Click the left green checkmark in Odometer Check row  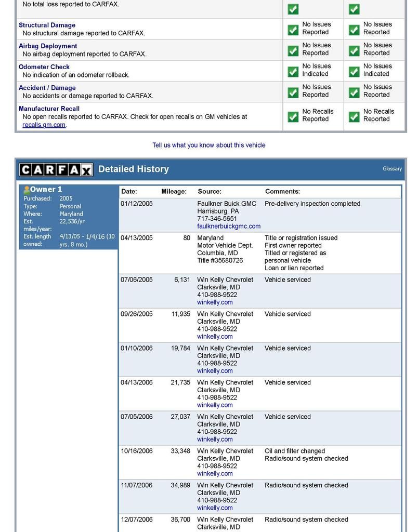click(x=293, y=72)
